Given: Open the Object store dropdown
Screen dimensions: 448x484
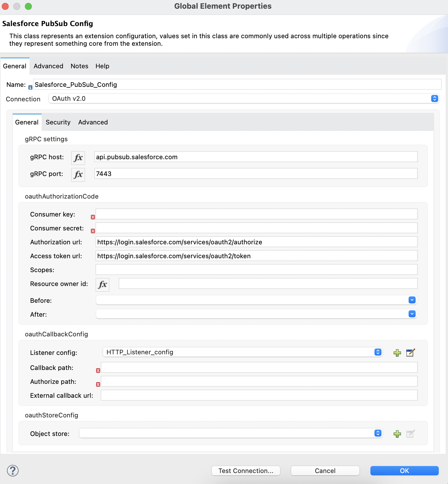Looking at the screenshot, I should (231, 433).
